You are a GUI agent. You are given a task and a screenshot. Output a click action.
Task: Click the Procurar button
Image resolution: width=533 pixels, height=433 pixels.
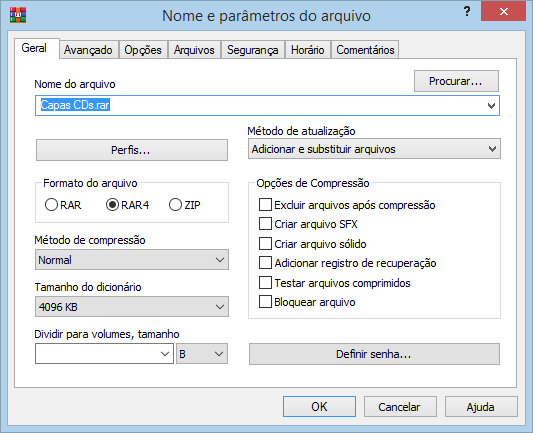click(456, 81)
